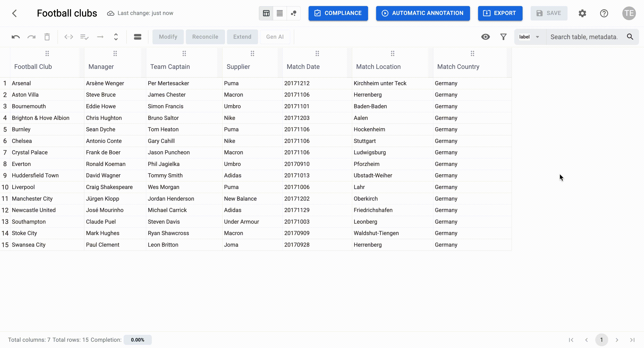Select row number 15
The width and height of the screenshot is (644, 348).
(x=5, y=245)
